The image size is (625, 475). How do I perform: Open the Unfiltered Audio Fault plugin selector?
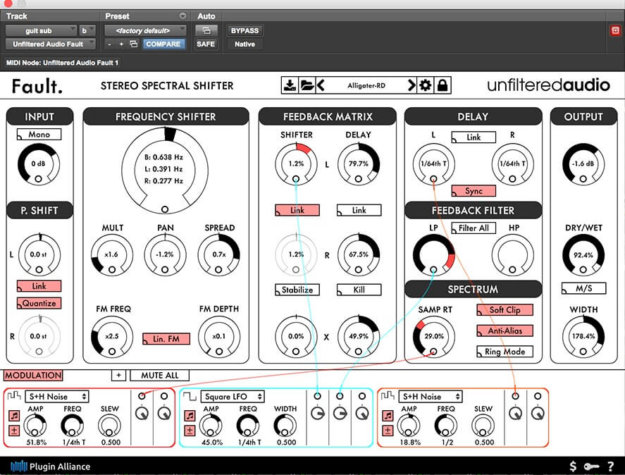coord(51,44)
